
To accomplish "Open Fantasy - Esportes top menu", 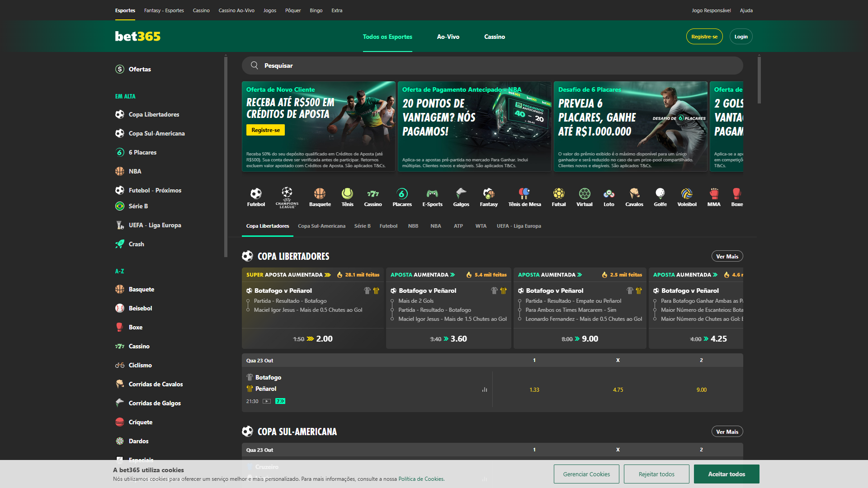I will coord(164,10).
